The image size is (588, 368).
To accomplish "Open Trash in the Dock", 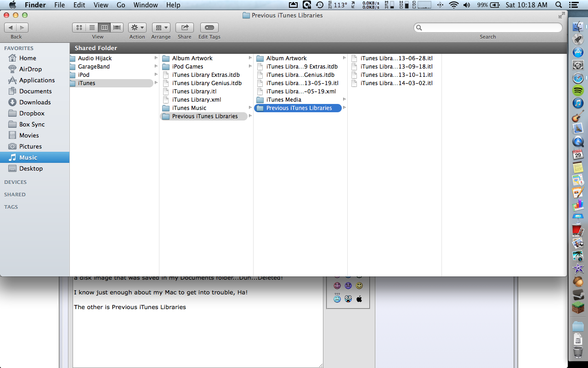I will [578, 352].
